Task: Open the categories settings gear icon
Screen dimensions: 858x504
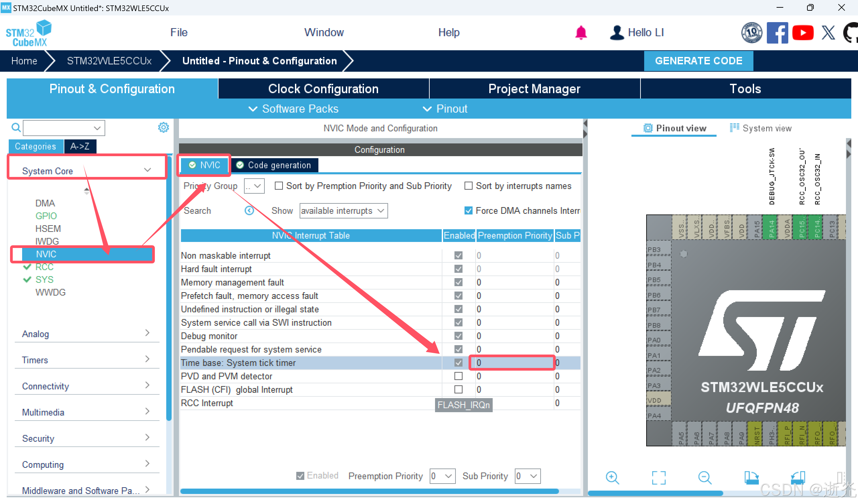Action: (x=164, y=127)
